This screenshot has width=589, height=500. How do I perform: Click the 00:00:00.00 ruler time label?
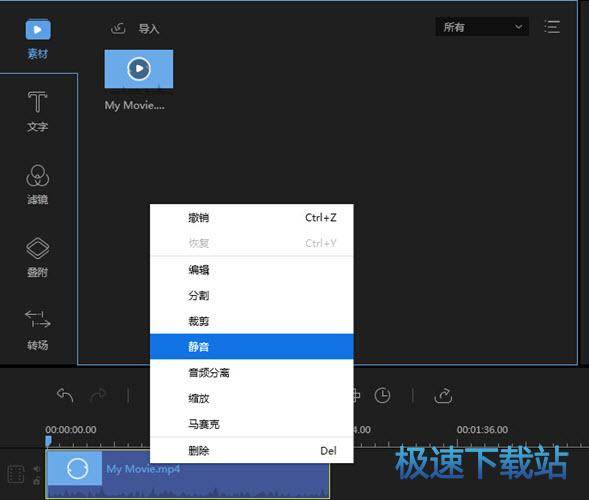[71, 430]
